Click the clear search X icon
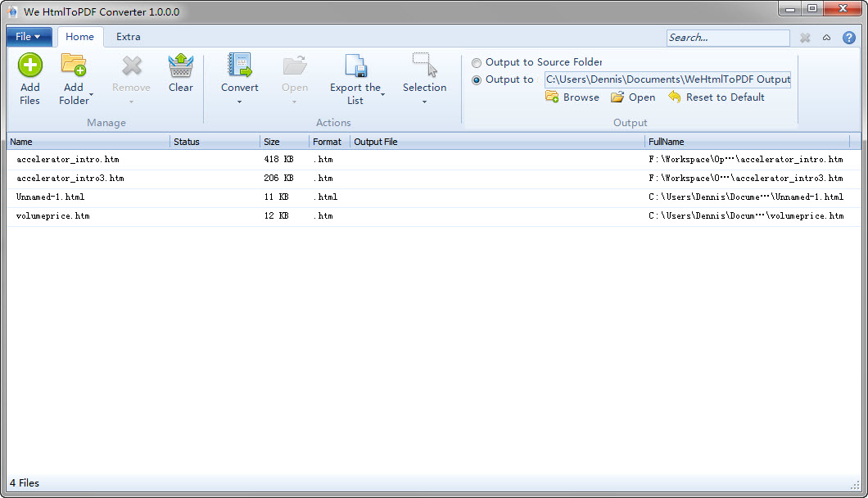The image size is (868, 498). [805, 38]
